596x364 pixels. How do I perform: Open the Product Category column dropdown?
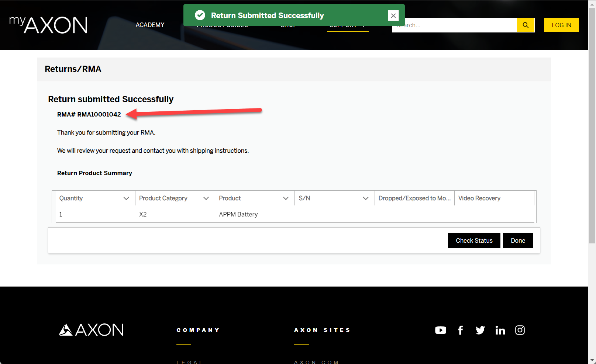(x=206, y=198)
